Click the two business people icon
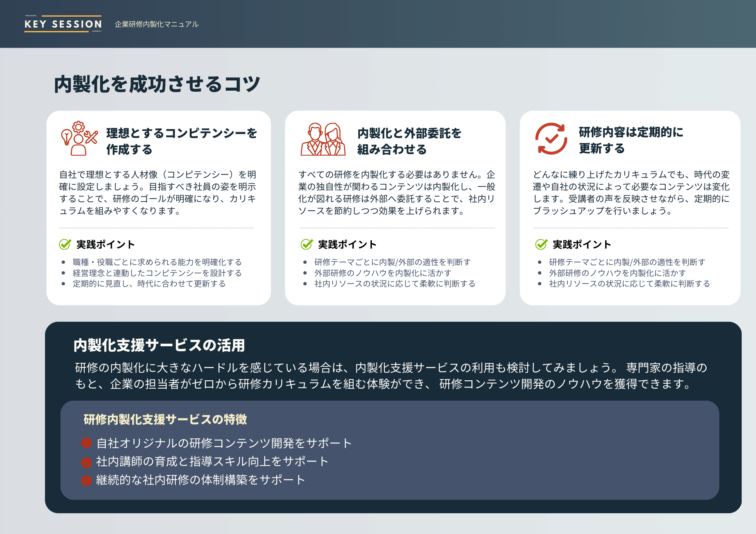The image size is (756, 534). [323, 139]
